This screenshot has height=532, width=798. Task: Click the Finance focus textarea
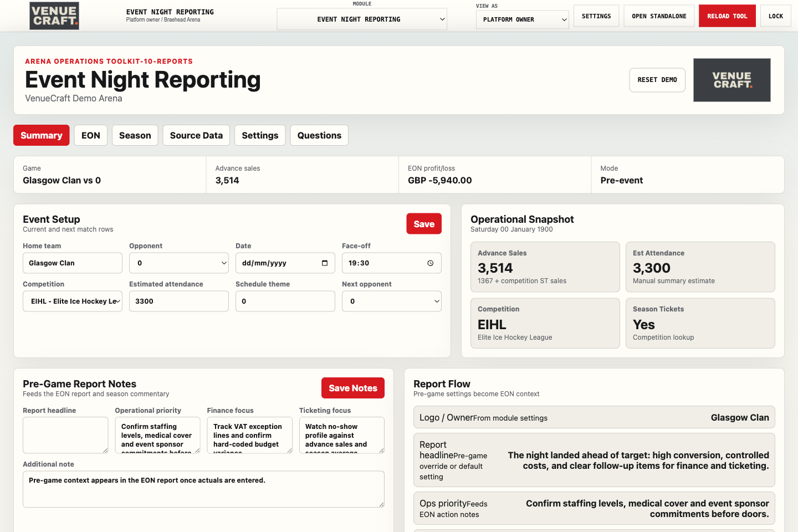click(249, 435)
